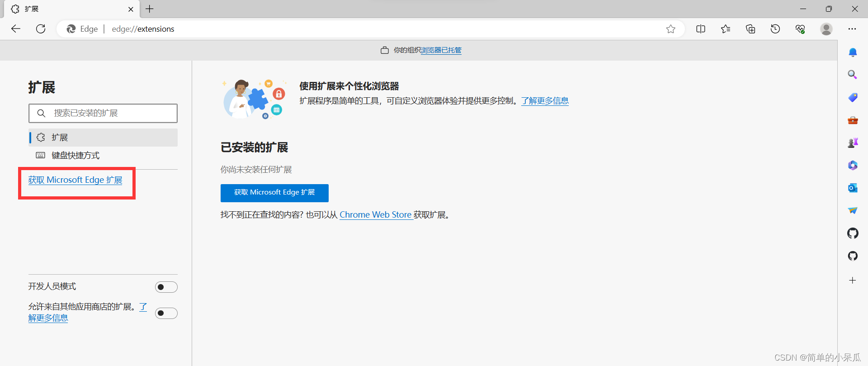Open Tools briefcase in sidebar
Screen dimensions: 868x366
853,120
